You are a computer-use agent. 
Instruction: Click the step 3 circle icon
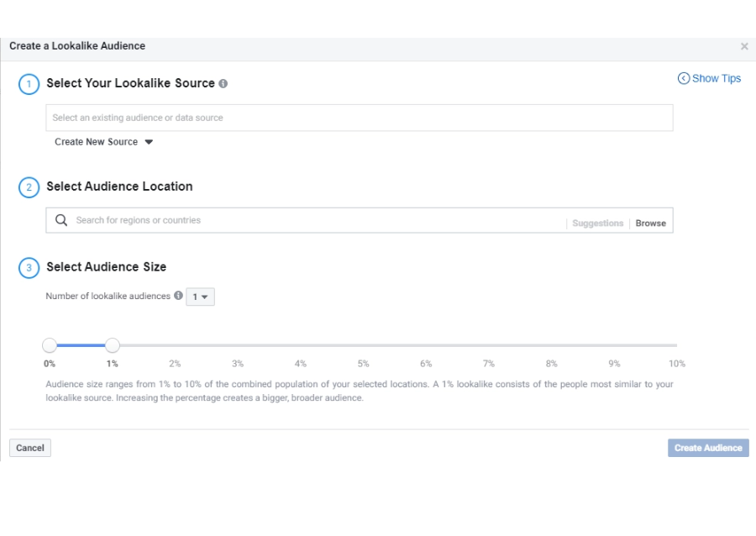(x=29, y=268)
